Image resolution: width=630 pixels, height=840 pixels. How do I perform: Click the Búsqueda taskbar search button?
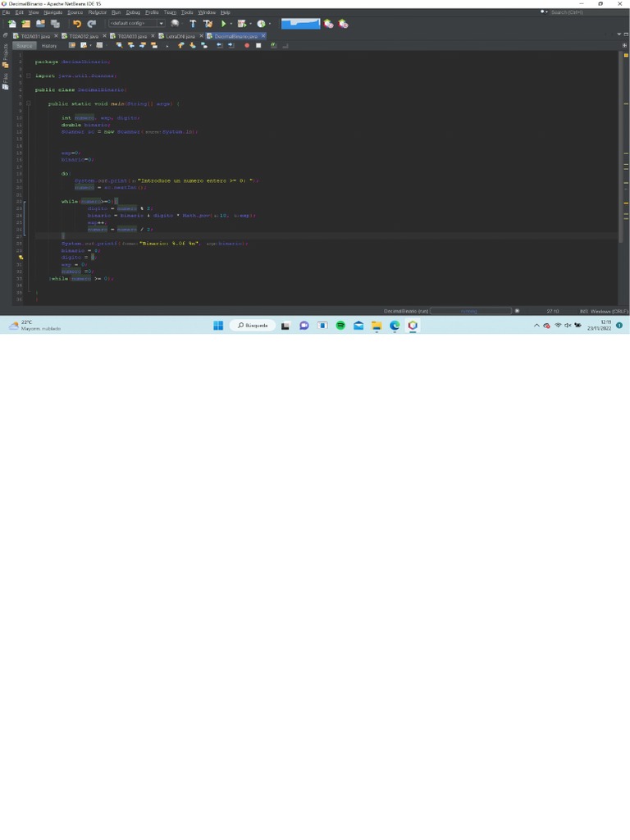point(253,326)
